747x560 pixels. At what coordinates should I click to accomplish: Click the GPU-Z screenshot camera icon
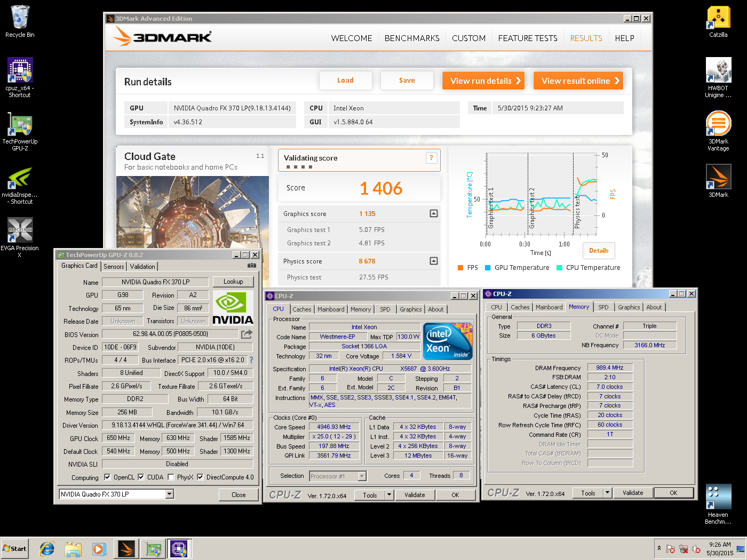(252, 266)
